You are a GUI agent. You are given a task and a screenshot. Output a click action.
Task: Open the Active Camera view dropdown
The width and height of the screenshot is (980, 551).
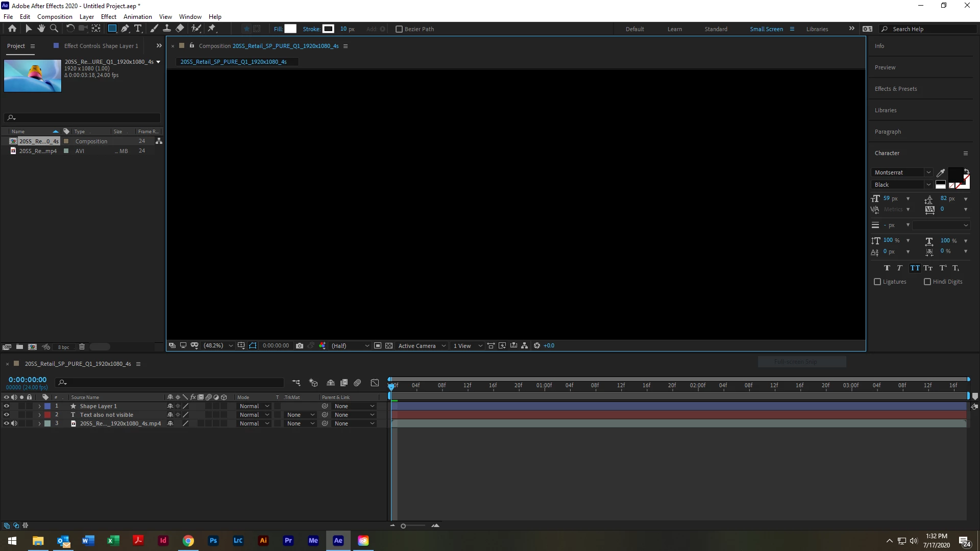422,346
